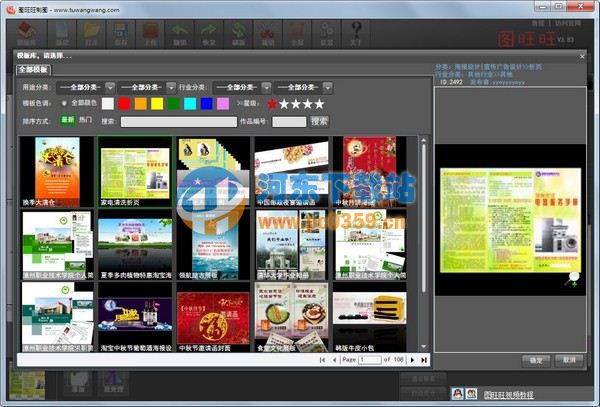Select the 淘宝中秋节葡萄酒海报 template thumbnail
This screenshot has width=600, height=407.
pos(135,317)
